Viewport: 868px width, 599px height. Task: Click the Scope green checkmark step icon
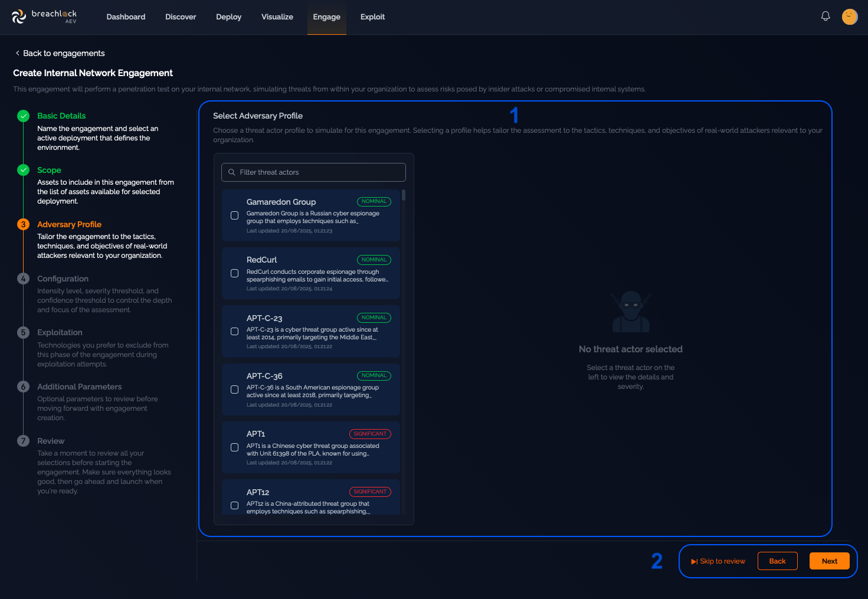(x=23, y=170)
